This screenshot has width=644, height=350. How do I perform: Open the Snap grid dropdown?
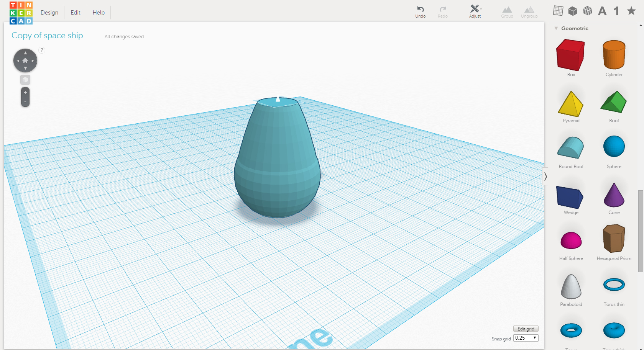tap(526, 338)
